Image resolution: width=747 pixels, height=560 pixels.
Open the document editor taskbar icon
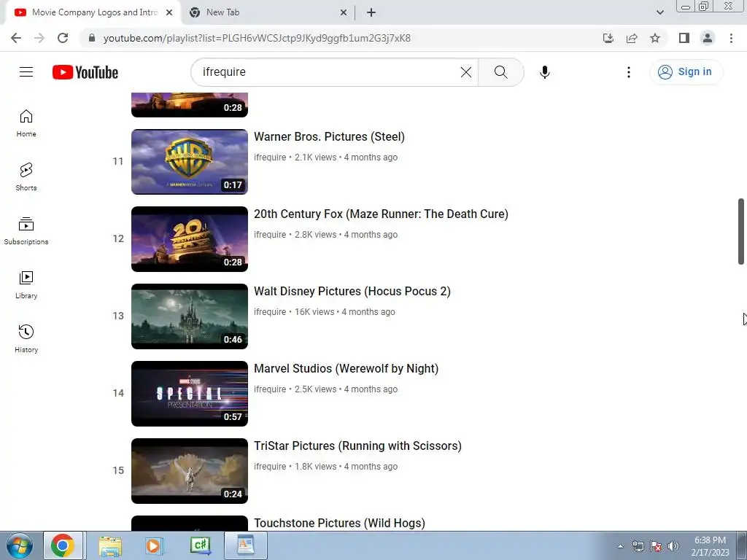point(246,545)
